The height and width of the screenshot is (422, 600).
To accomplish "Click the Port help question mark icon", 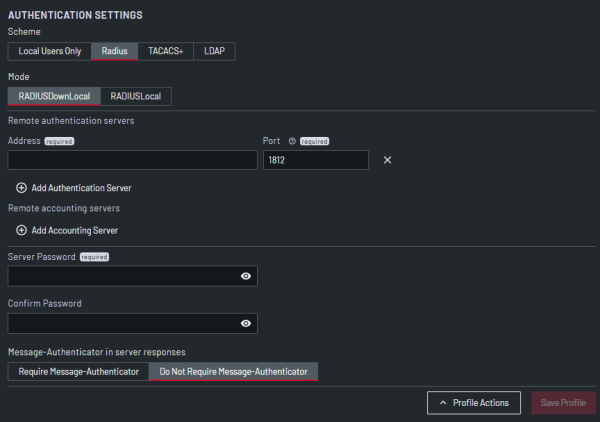I will [x=292, y=142].
